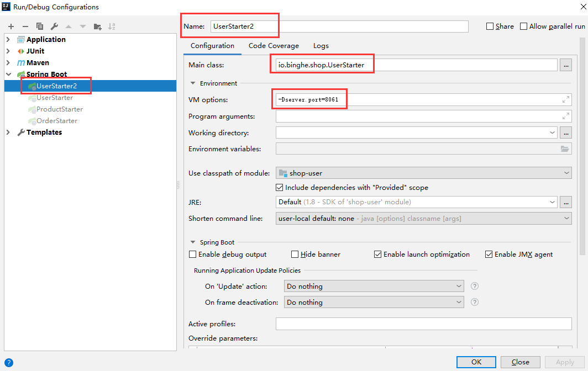Image resolution: width=588 pixels, height=371 pixels.
Task: Click the Add New Configuration plus icon
Action: coord(11,26)
